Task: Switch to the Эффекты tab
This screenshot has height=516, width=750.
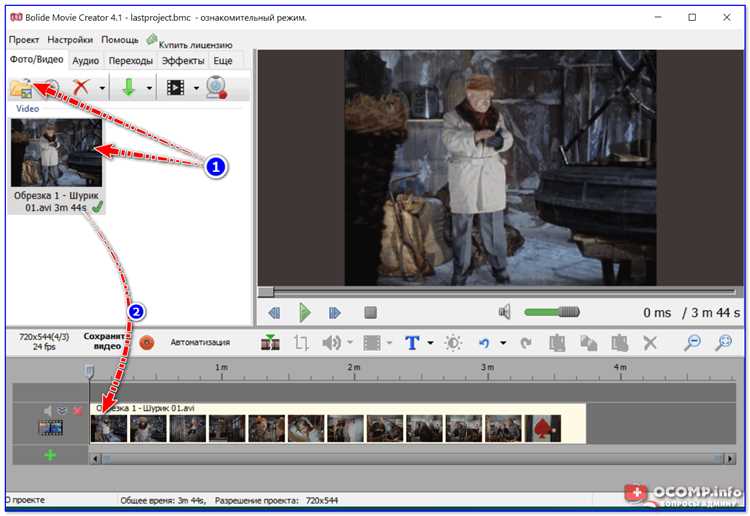Action: pos(183,61)
